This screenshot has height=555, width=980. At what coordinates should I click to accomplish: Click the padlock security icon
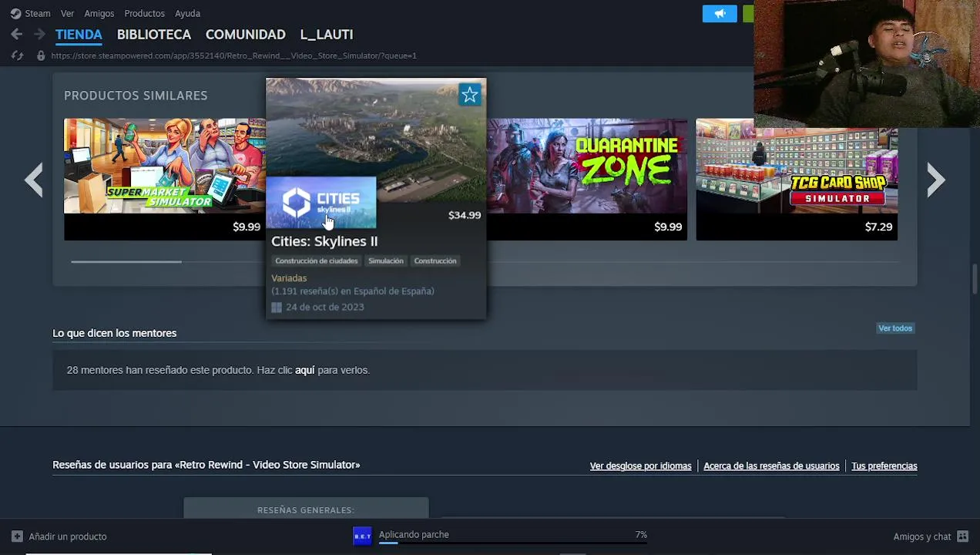[x=41, y=55]
